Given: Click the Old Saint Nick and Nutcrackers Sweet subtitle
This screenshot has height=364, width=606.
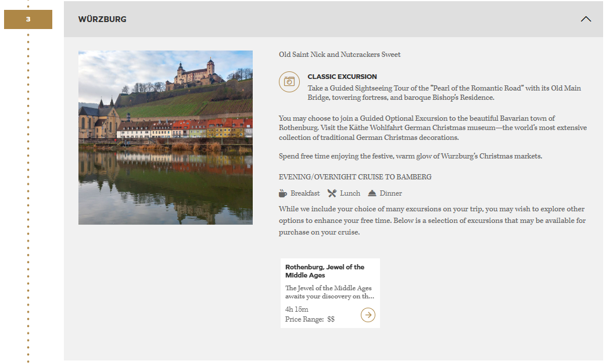Looking at the screenshot, I should point(339,55).
